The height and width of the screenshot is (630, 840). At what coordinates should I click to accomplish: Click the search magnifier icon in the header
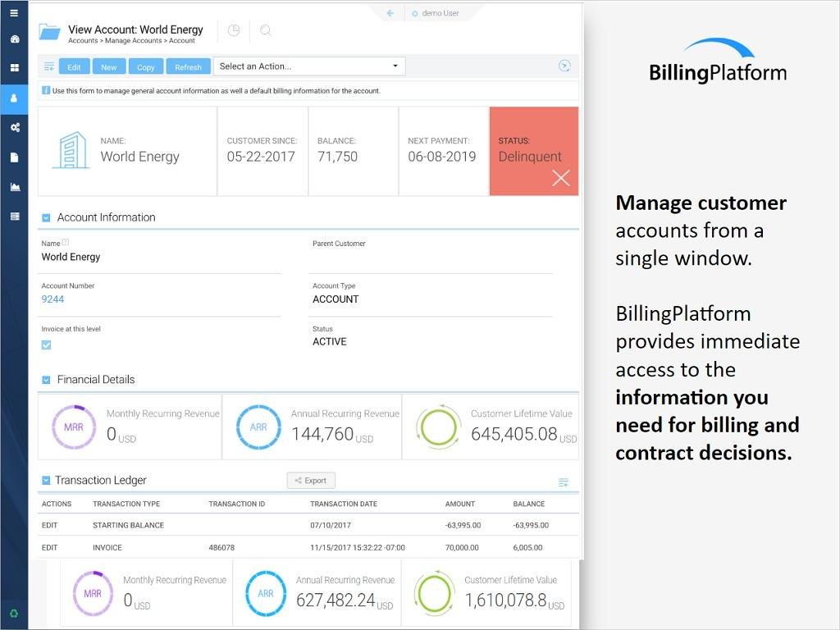coord(265,30)
